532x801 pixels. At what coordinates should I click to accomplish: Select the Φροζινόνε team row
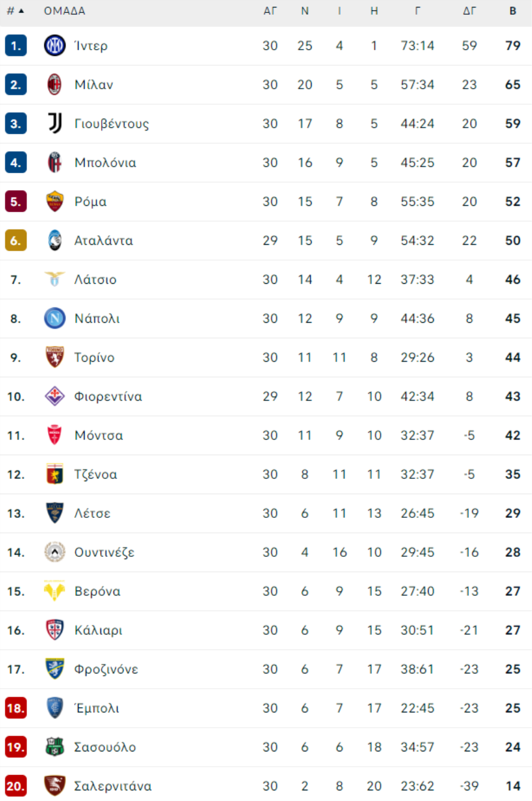point(266,669)
